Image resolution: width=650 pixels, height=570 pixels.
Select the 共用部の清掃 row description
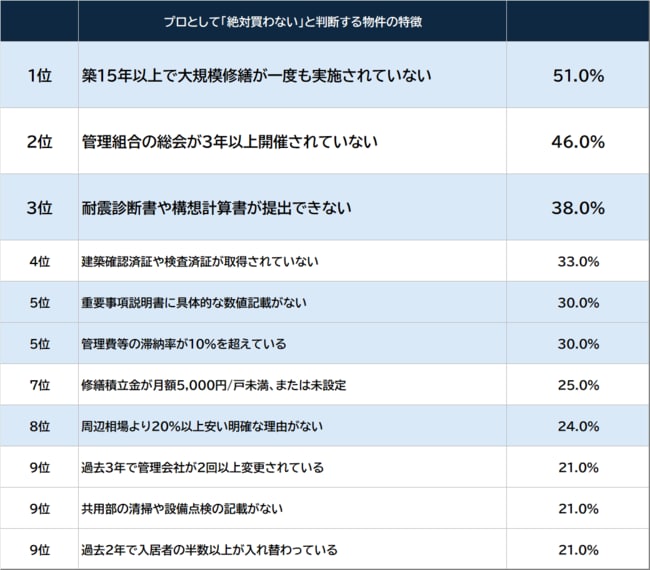click(193, 508)
